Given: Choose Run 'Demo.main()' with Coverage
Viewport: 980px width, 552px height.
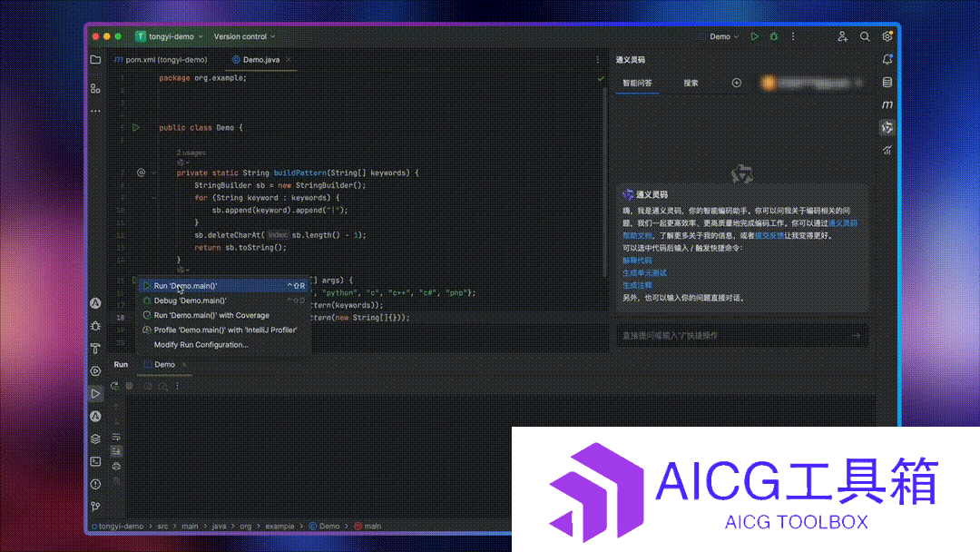Looking at the screenshot, I should 224,316.
